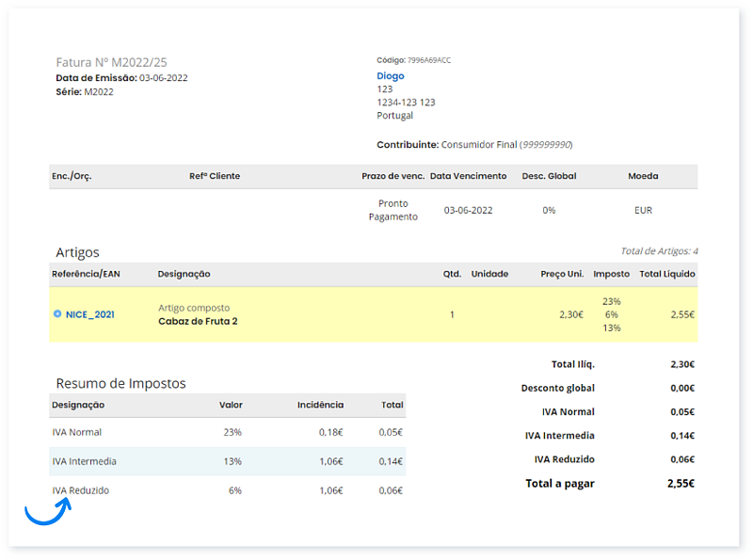753x560 pixels.
Task: Select the IVA Reduzido tax summary row
Action: [x=227, y=490]
